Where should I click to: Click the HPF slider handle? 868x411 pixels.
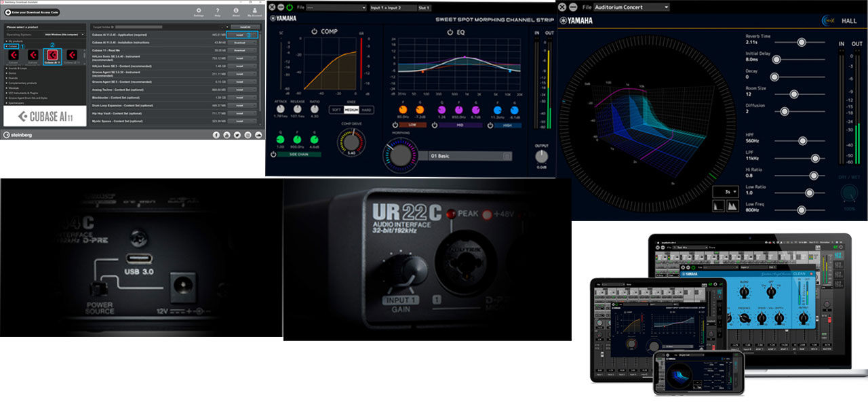[x=802, y=141]
